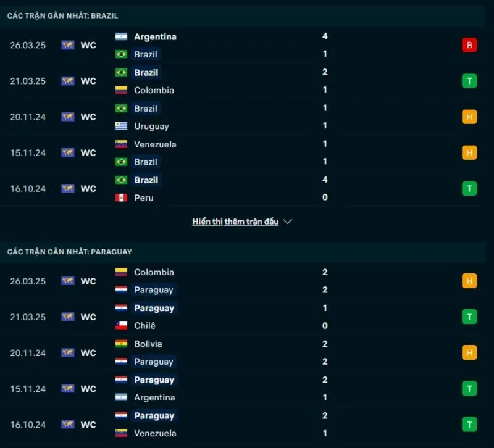This screenshot has width=494, height=448.
Task: Select the 'Các trận gần nhất: Paraguay' section header
Action: point(70,252)
